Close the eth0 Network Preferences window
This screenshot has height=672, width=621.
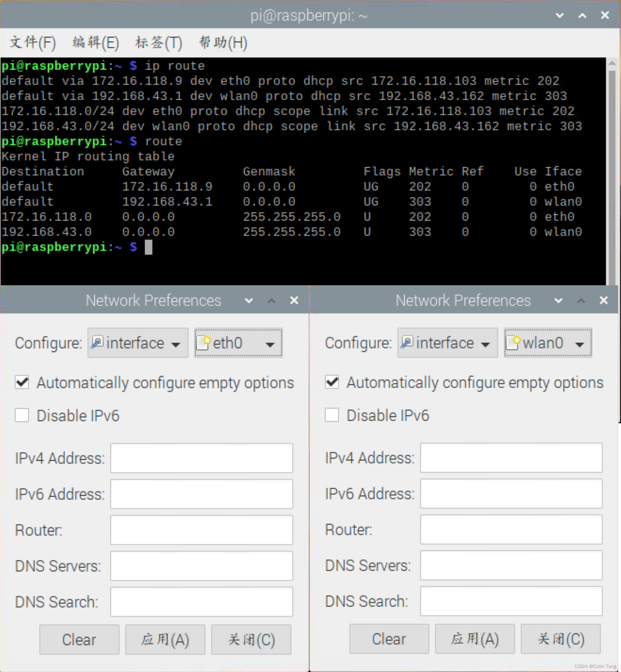(x=294, y=300)
